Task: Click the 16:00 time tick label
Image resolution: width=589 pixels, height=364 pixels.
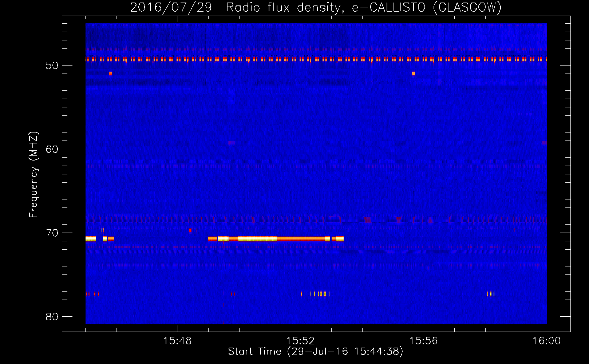Action: [x=546, y=341]
